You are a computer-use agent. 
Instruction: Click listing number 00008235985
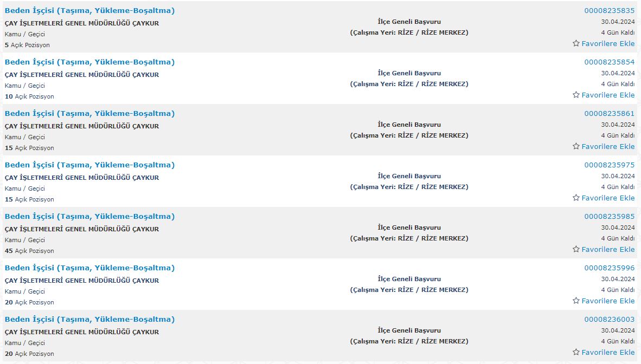(x=609, y=217)
